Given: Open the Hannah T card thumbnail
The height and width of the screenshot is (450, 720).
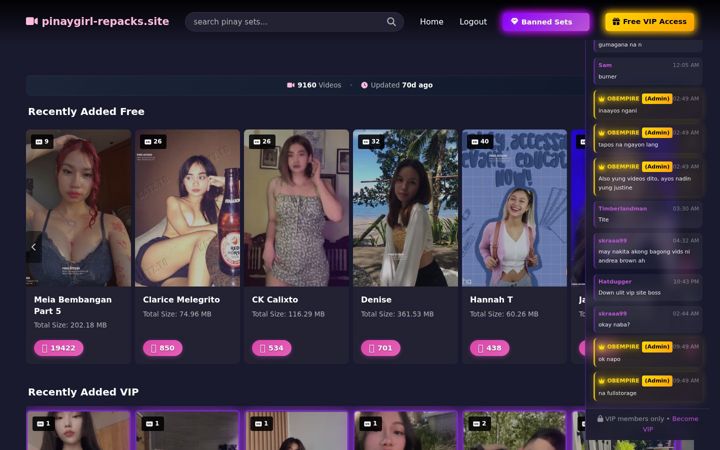Looking at the screenshot, I should 514,208.
